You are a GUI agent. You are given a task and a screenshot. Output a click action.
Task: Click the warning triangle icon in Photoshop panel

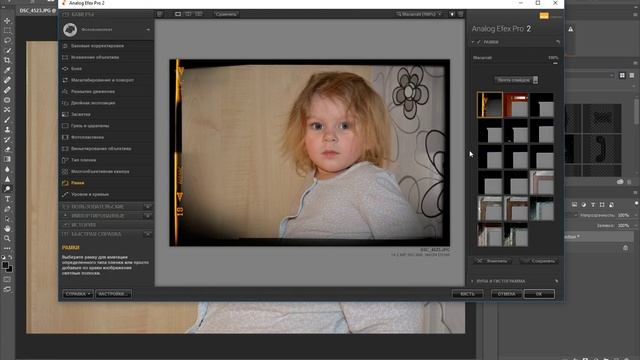pos(571,29)
